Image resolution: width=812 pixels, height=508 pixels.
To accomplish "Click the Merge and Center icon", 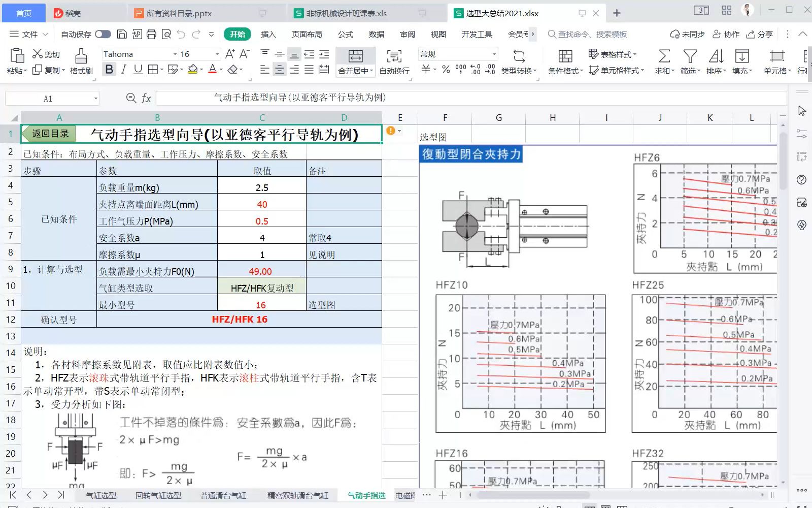I will click(x=356, y=56).
